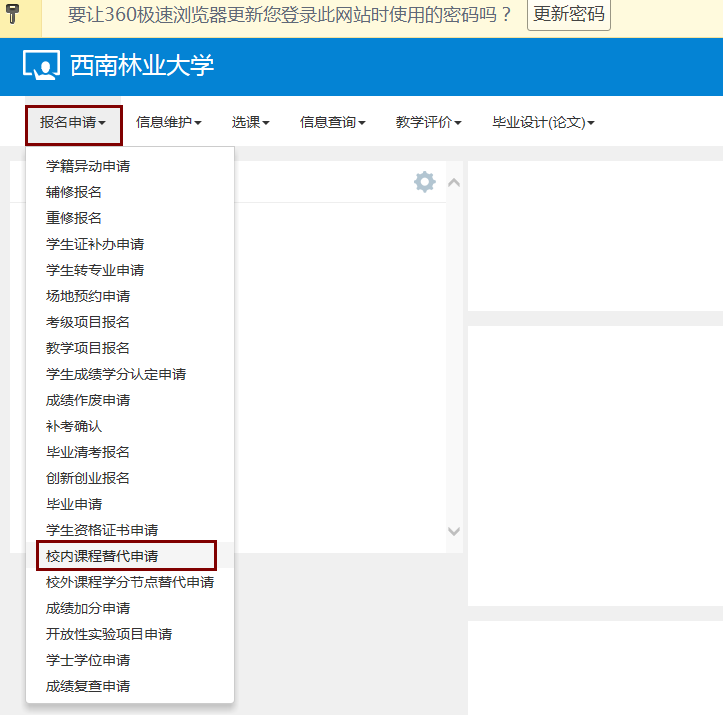Open 毕业设计(论文) menu
This screenshot has width=723, height=715.
pyautogui.click(x=543, y=123)
